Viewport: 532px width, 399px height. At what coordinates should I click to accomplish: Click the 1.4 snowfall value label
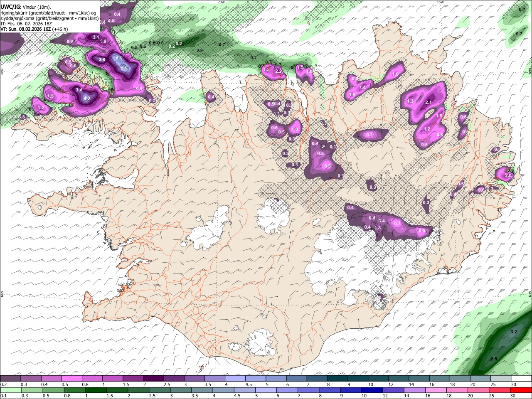[363, 87]
